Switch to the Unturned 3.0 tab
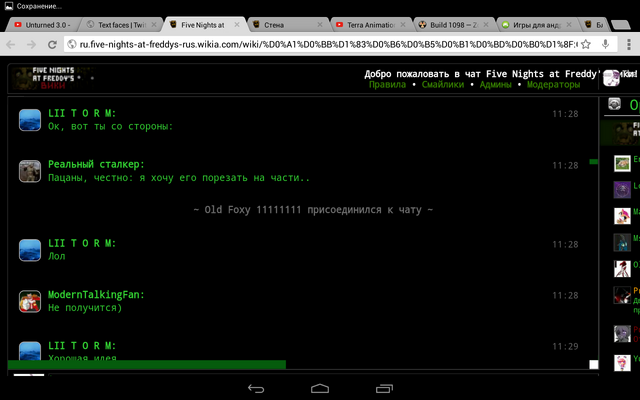Image resolution: width=640 pixels, height=400 pixels. pos(43,25)
